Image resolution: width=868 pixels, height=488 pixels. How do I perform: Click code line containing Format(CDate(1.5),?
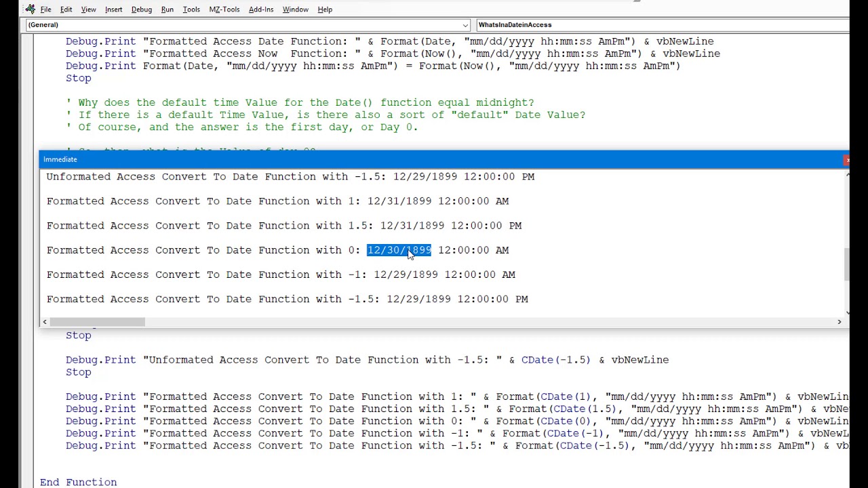pyautogui.click(x=457, y=409)
